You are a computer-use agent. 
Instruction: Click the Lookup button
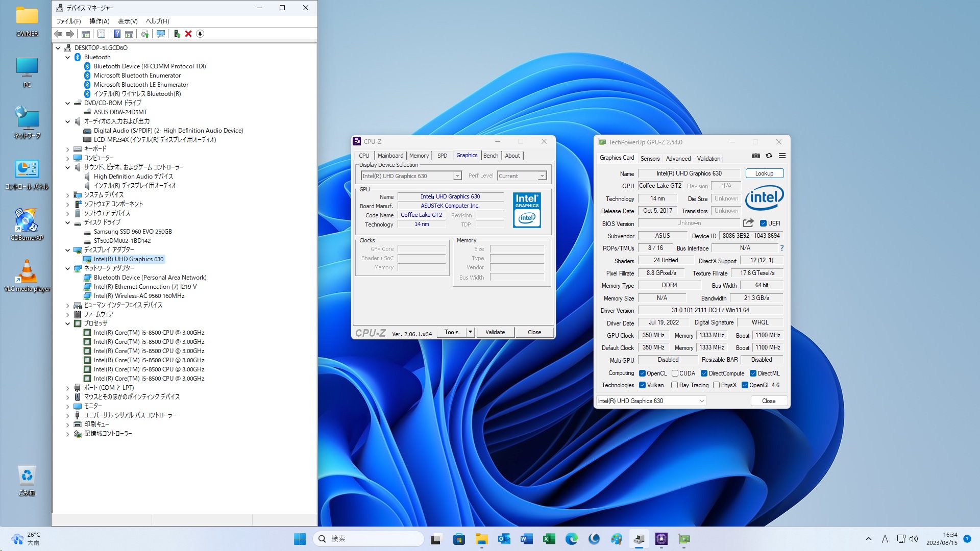[x=764, y=173]
